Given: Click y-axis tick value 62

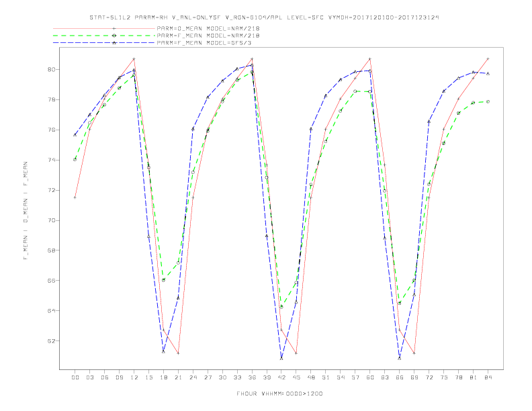Looking at the screenshot, I should point(51,340).
